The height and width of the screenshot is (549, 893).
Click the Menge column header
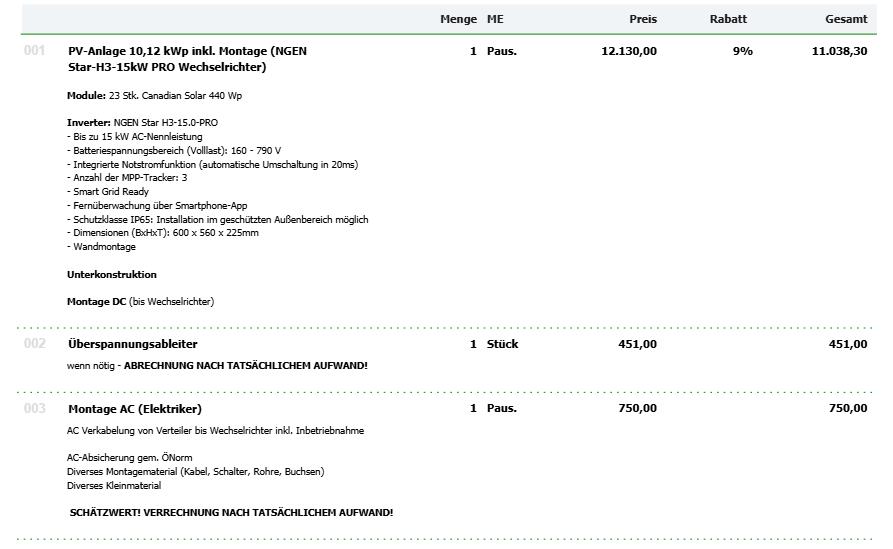point(458,19)
